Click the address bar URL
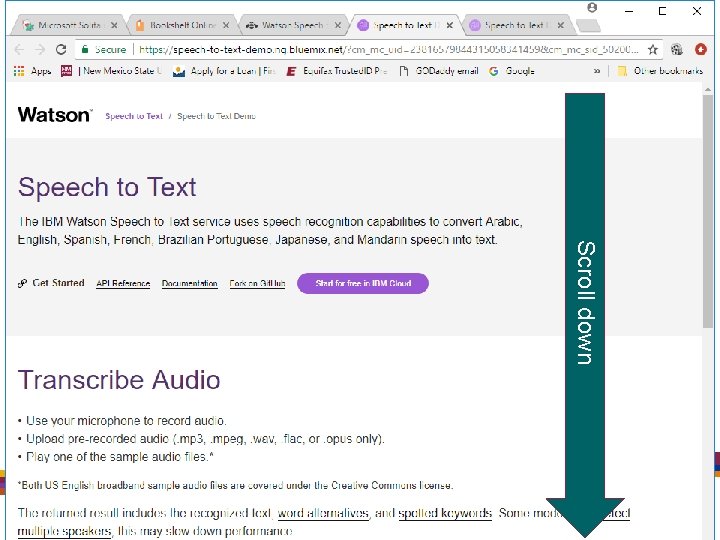Image resolution: width=720 pixels, height=540 pixels. pyautogui.click(x=388, y=50)
